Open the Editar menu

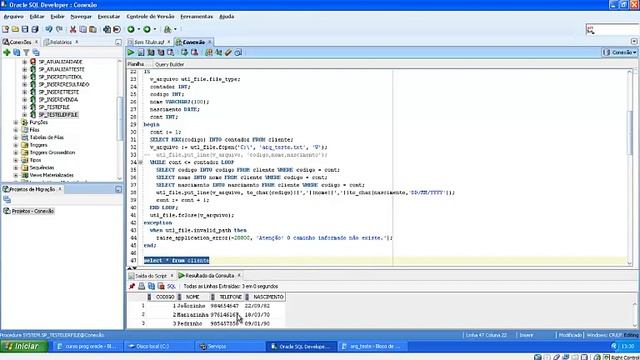[x=37, y=17]
